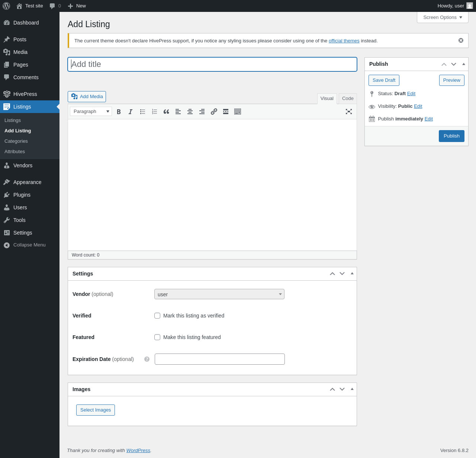Enable Make this listing featured checkbox
Viewport: 476px width, 458px height.
(x=157, y=337)
